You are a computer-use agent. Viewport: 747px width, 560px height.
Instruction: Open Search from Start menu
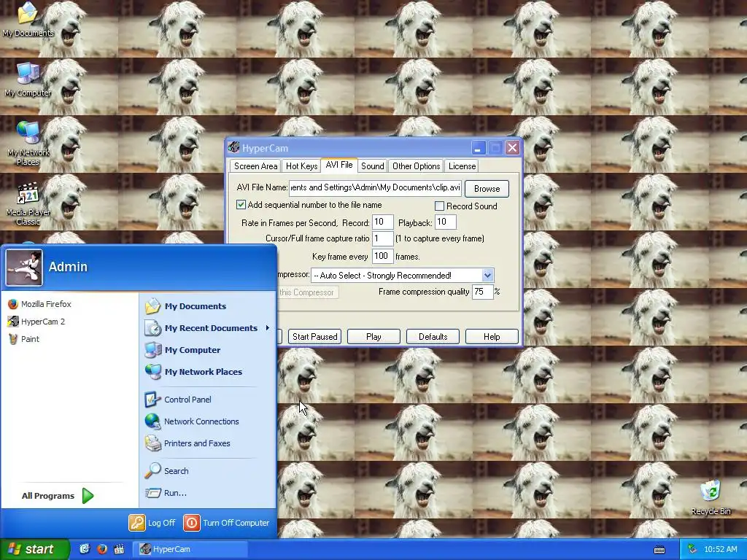pos(167,471)
